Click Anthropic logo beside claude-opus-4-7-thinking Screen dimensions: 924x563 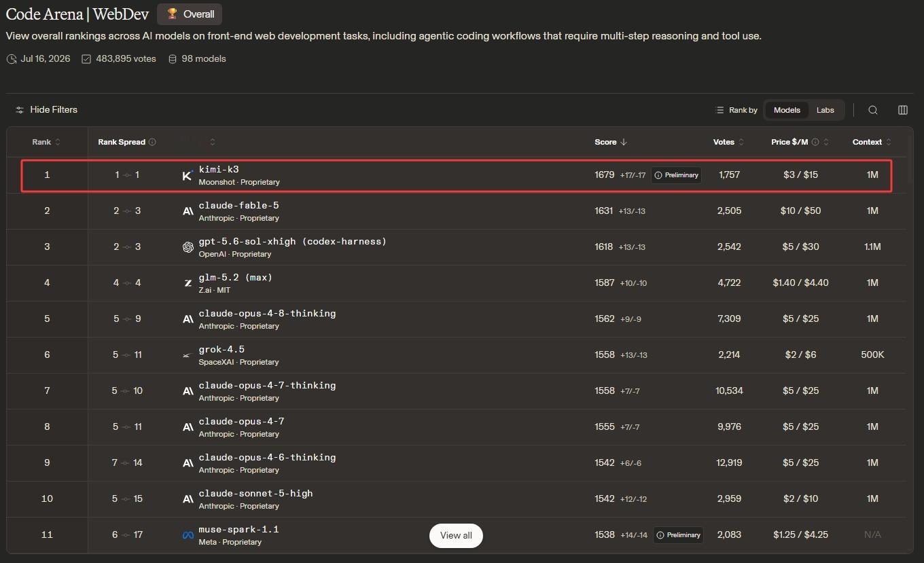[x=188, y=391]
